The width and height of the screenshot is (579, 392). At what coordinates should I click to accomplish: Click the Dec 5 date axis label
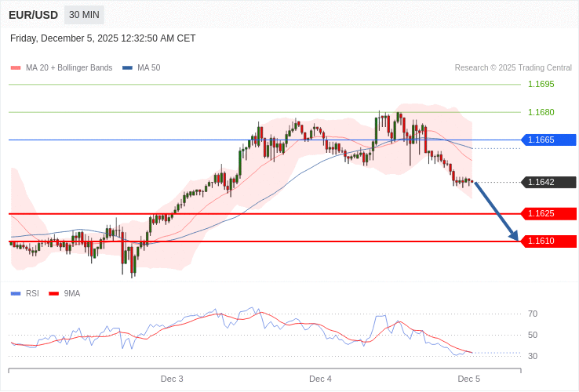click(468, 379)
